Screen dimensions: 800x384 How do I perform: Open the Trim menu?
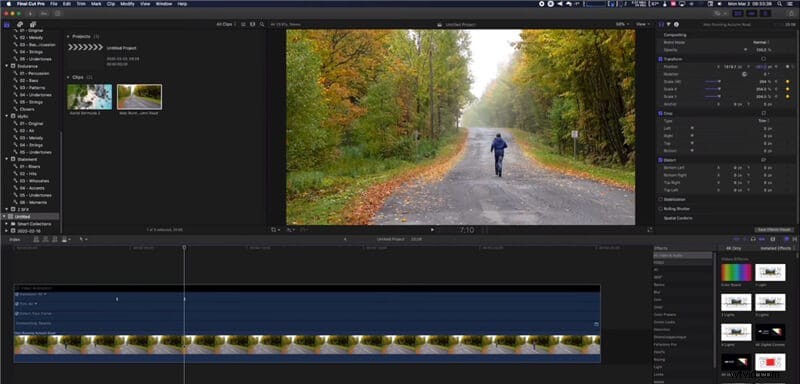[x=81, y=4]
